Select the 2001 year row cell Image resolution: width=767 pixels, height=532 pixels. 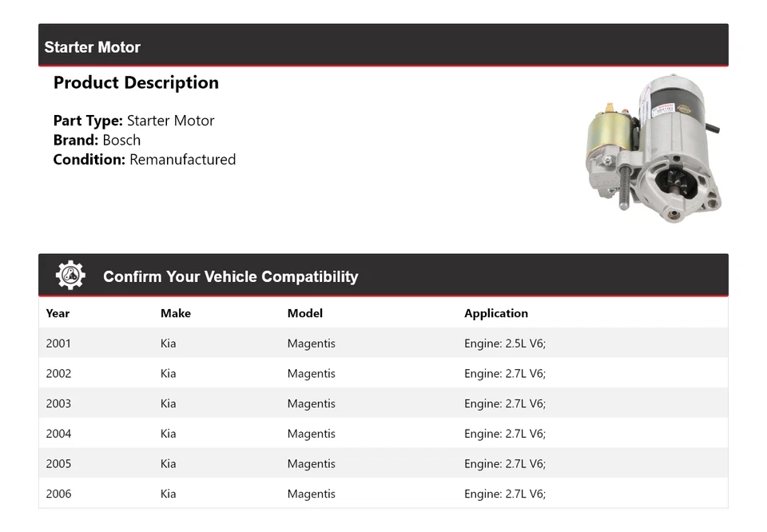coord(58,343)
